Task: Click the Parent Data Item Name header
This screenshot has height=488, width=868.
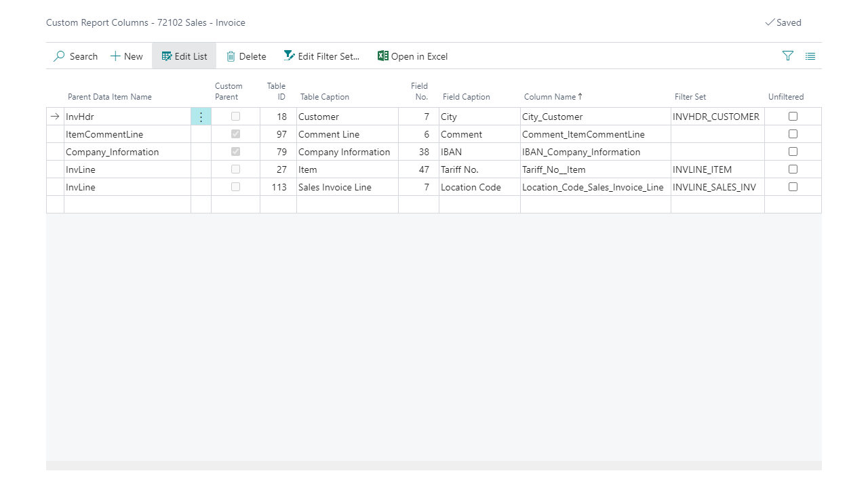Action: tap(110, 97)
